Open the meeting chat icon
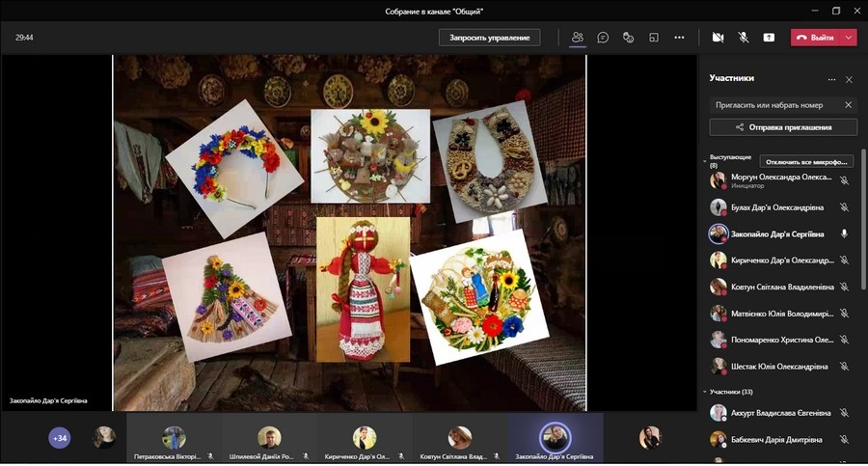Screen dimensions: 868x466 tap(603, 38)
